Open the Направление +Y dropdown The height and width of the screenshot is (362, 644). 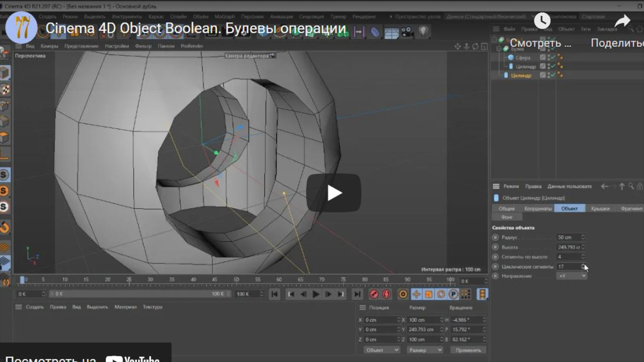click(571, 276)
